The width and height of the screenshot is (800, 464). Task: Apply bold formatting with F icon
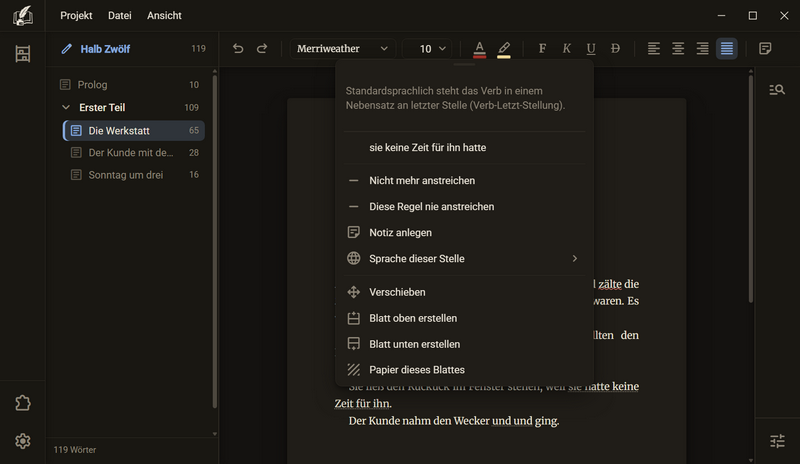pyautogui.click(x=542, y=48)
